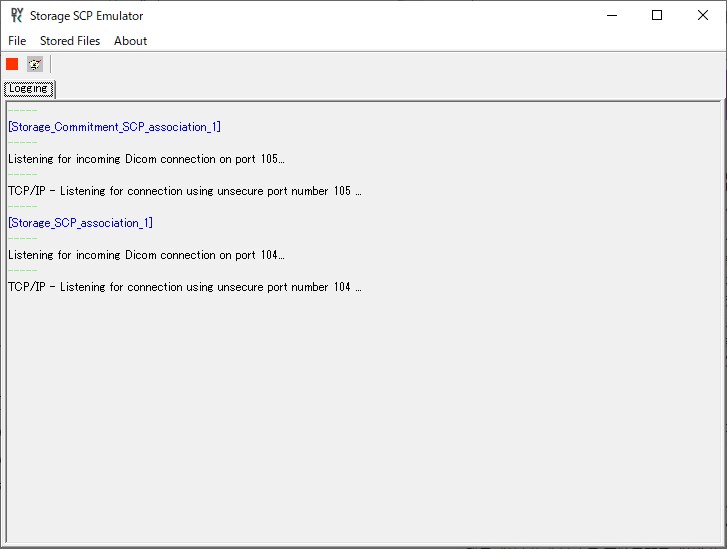Close the Storage SCP Emulator window
This screenshot has height=549, width=727.
(x=703, y=15)
